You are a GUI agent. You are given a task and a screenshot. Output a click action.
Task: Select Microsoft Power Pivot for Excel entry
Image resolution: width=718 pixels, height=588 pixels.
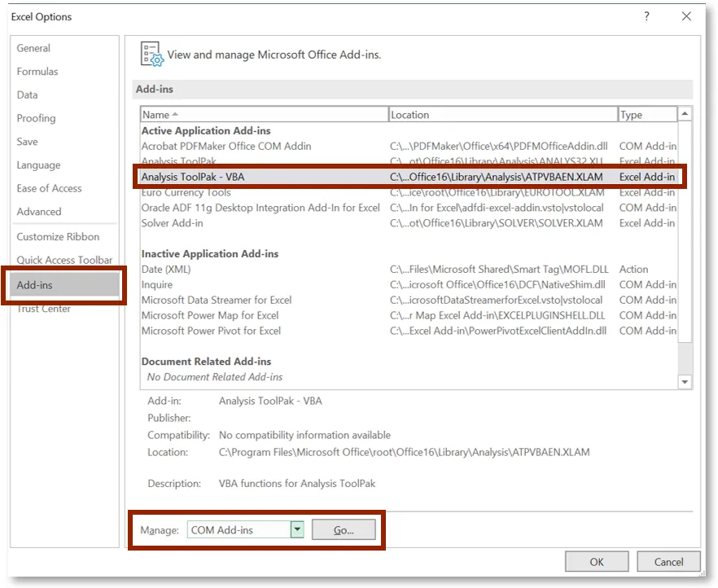click(211, 331)
